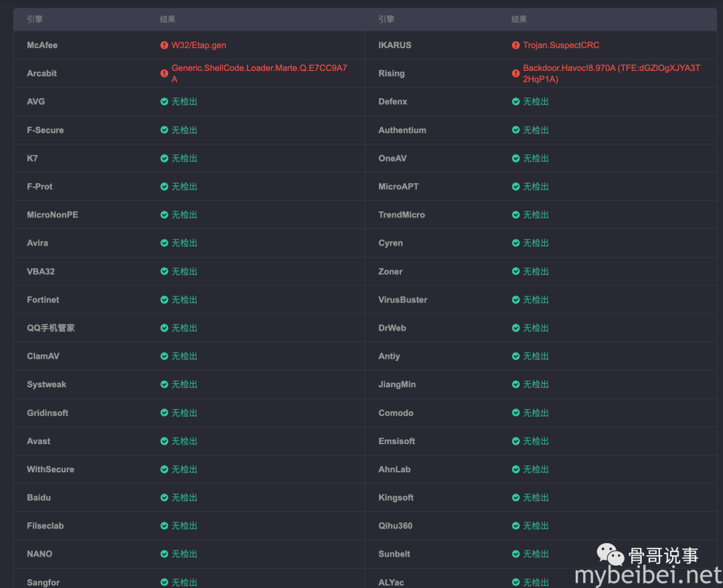Click the green check icon for AVG
The image size is (723, 588).
point(164,102)
